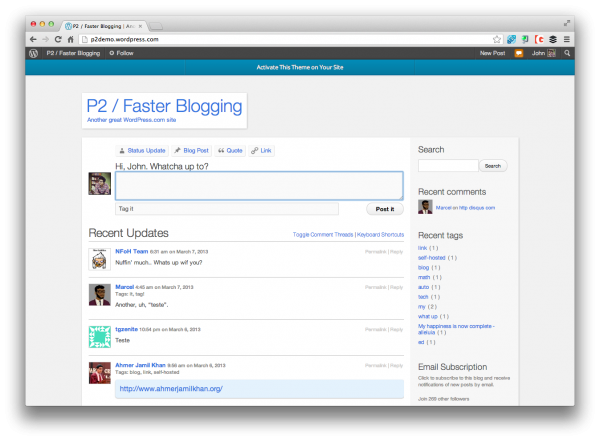
Task: Click Permalink on Ahmer Jamil Khan's post
Action: (x=375, y=366)
